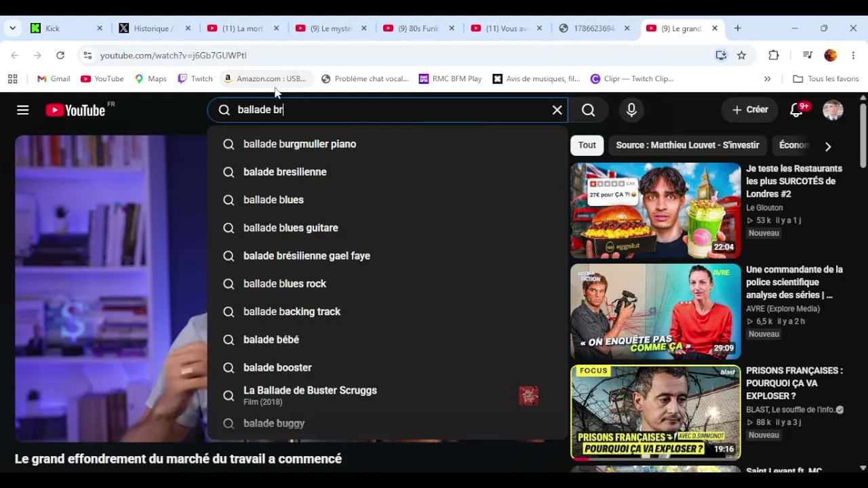Click the browser address bar URL
The image size is (868, 488).
tap(174, 56)
